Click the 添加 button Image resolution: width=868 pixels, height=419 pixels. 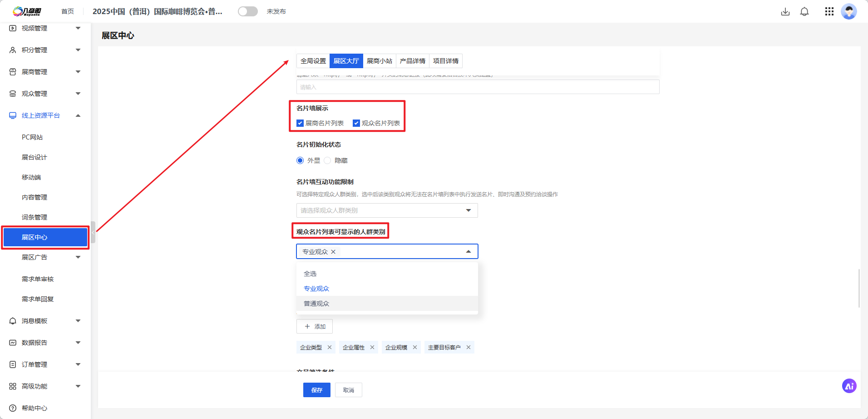tap(315, 326)
